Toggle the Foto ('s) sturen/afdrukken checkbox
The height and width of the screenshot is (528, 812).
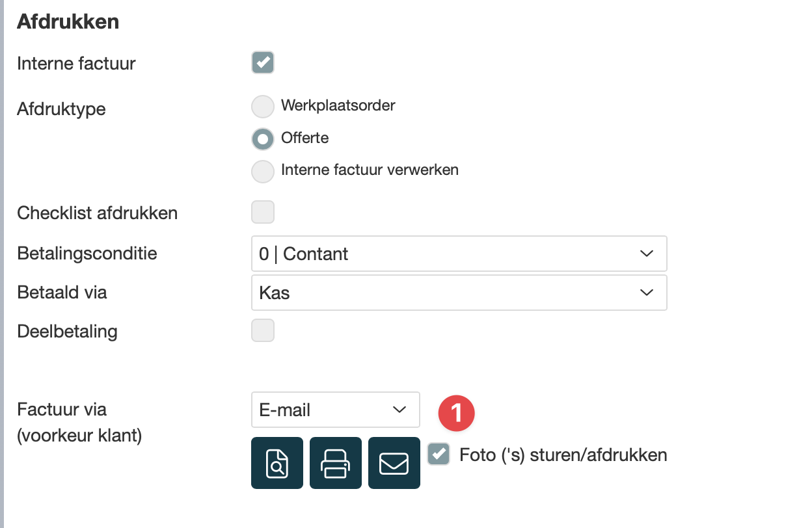tap(439, 454)
